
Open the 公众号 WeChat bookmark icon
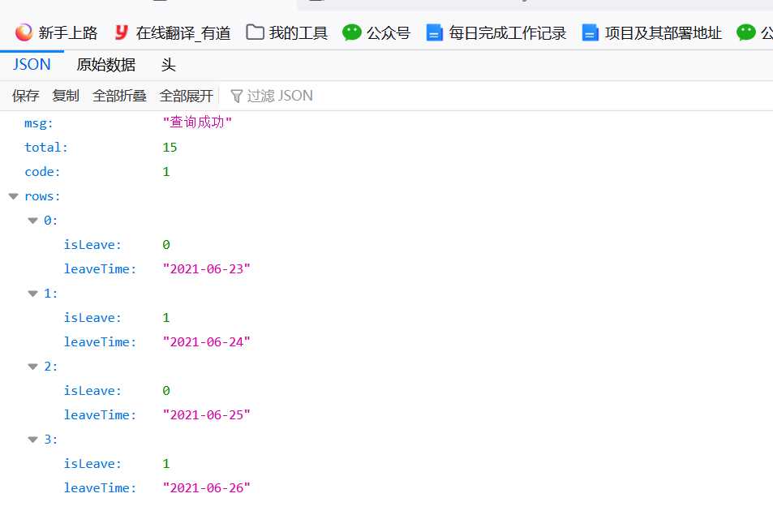352,32
